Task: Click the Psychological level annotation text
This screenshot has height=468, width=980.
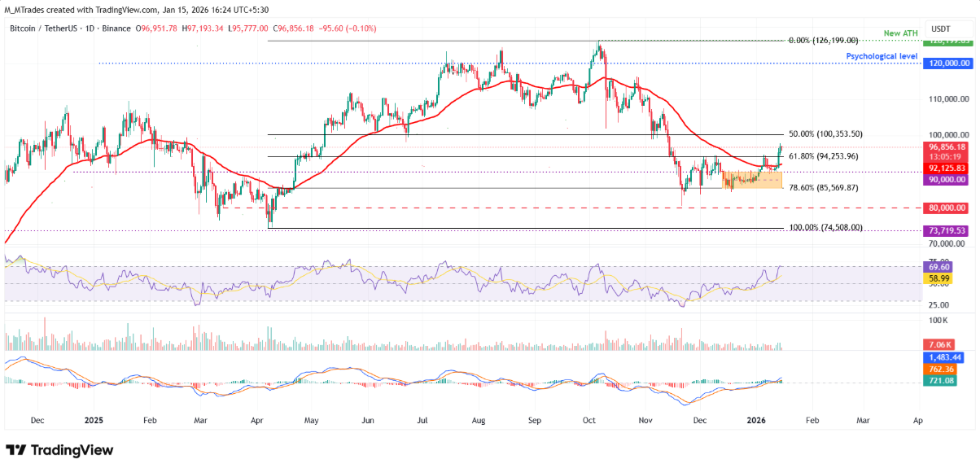Action: 883,56
